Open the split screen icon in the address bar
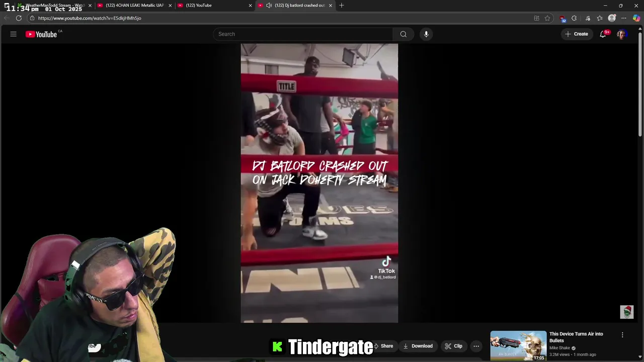The image size is (644, 362). click(536, 18)
